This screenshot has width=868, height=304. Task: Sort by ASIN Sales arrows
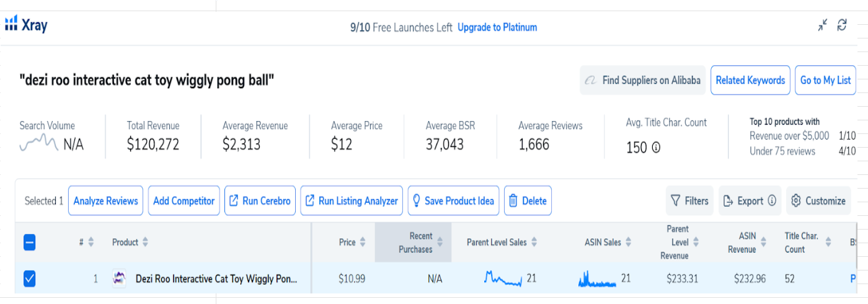[628, 243]
